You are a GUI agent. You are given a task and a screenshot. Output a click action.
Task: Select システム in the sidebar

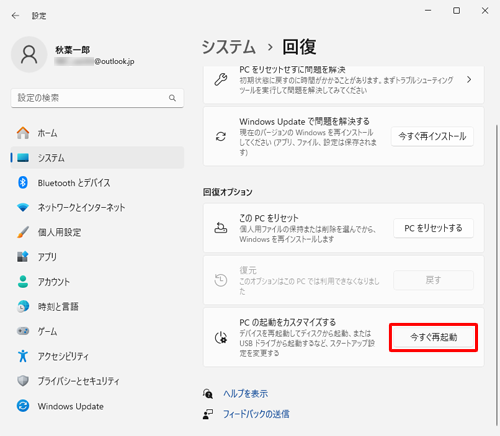click(x=97, y=158)
